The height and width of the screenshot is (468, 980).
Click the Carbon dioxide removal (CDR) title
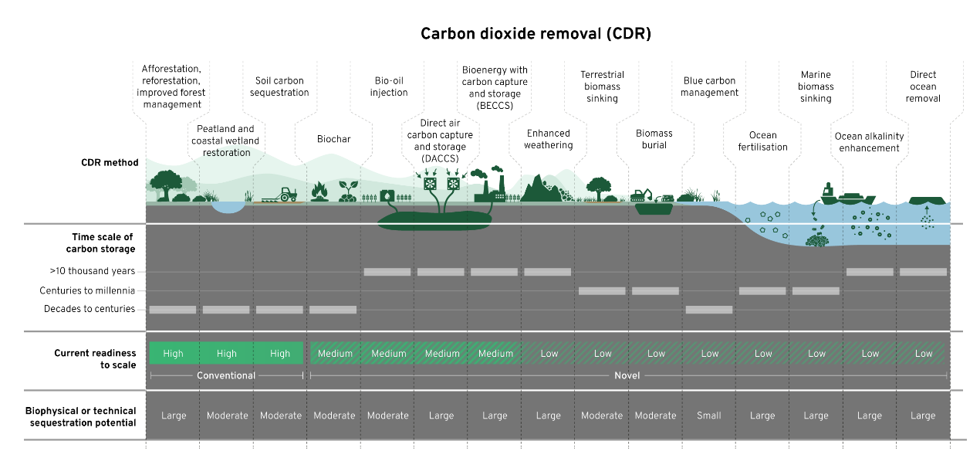(x=536, y=34)
